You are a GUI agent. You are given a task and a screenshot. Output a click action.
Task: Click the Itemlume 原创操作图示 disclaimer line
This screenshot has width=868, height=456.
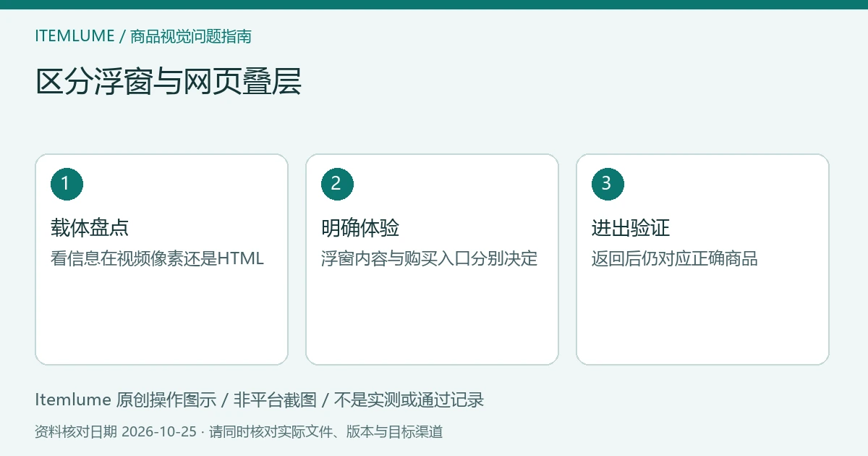pos(259,400)
